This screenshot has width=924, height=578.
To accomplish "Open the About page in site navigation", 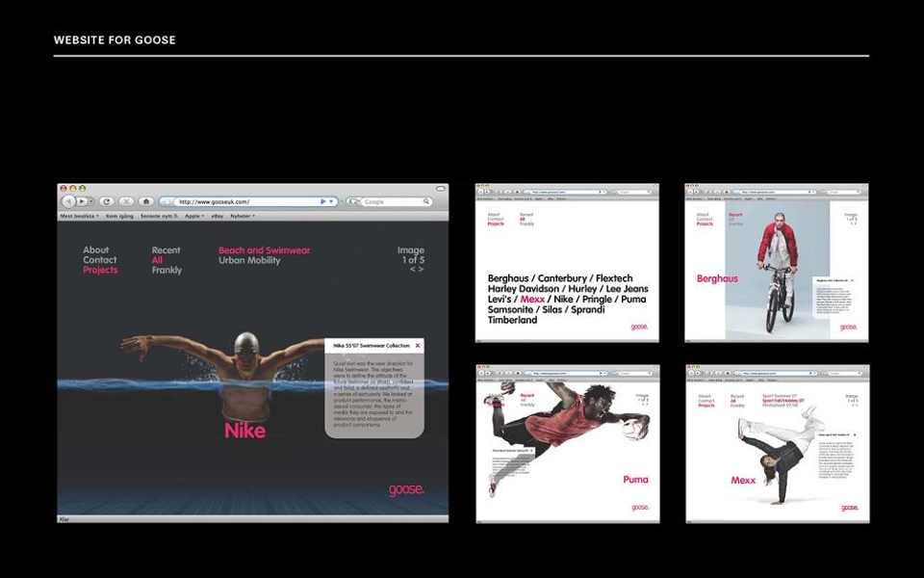I will [x=95, y=250].
